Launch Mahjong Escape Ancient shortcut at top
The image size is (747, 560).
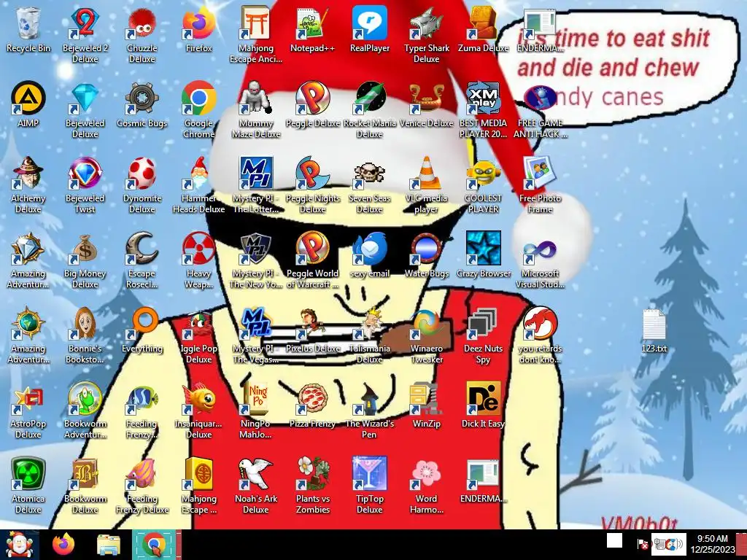(256, 34)
